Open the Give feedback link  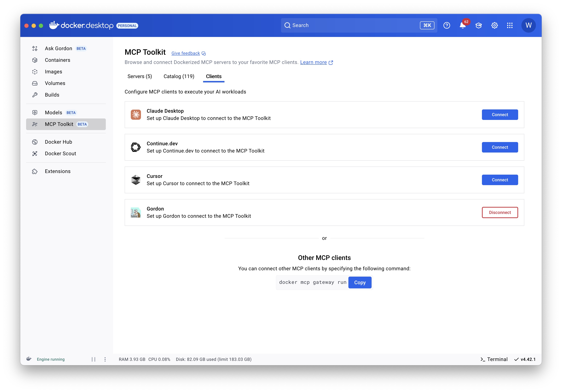click(186, 53)
